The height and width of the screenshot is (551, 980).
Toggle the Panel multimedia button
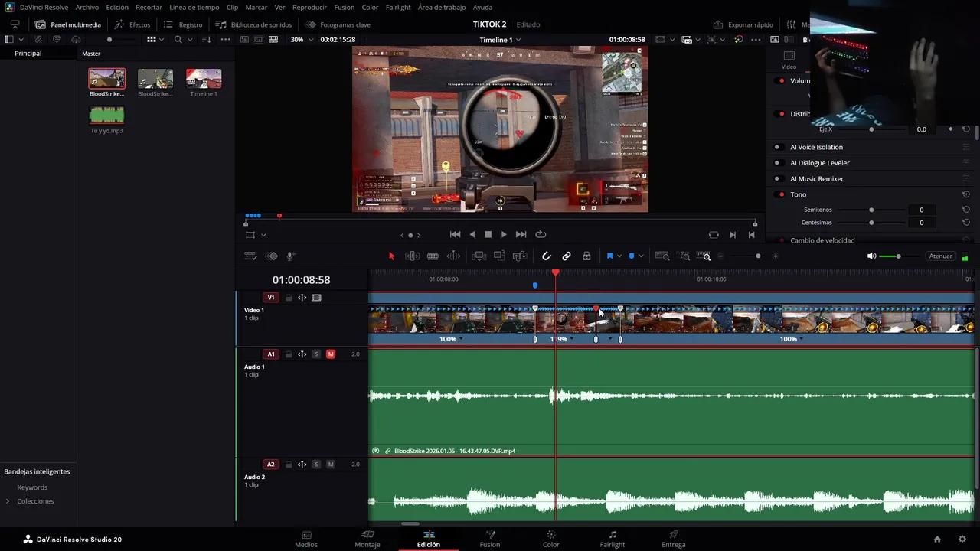tap(68, 24)
